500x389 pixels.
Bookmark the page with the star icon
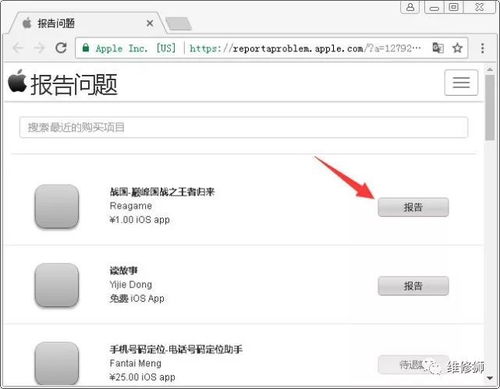tap(458, 48)
